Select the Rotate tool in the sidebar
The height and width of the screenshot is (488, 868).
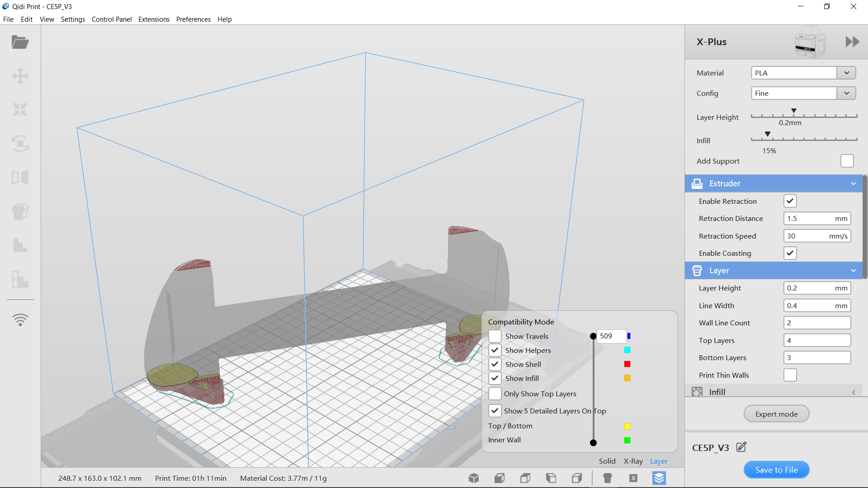click(x=20, y=144)
